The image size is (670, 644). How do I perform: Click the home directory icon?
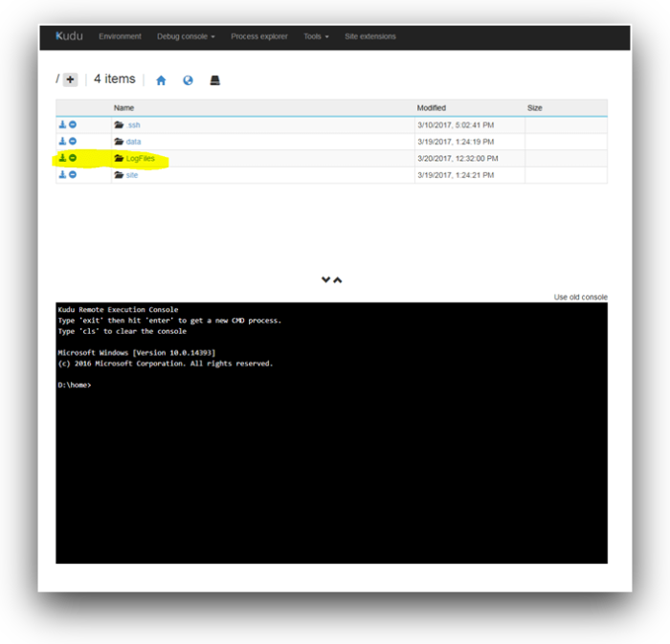[161, 80]
